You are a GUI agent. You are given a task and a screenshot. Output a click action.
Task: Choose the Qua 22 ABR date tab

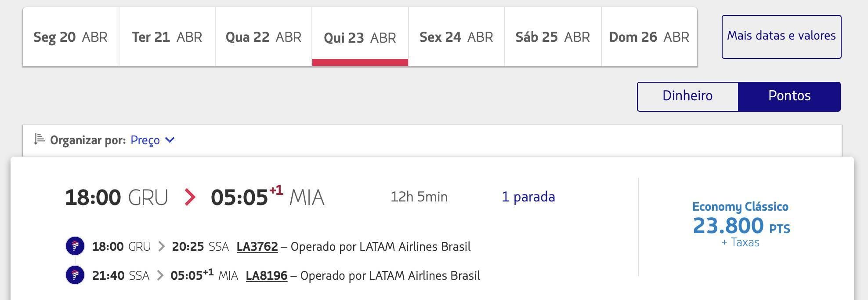[x=264, y=37]
